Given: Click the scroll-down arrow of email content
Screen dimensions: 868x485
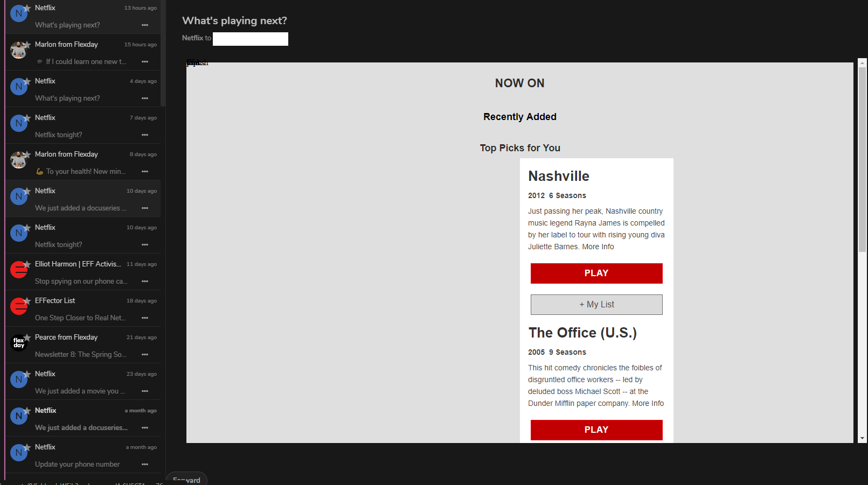Looking at the screenshot, I should 862,439.
